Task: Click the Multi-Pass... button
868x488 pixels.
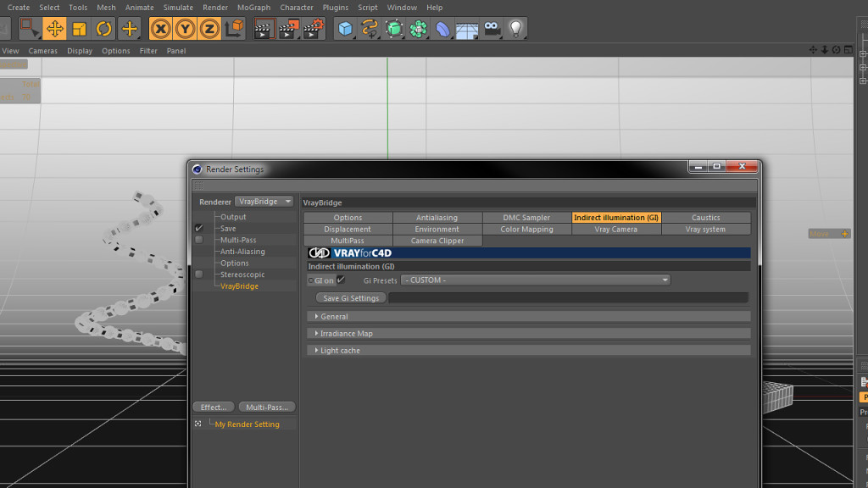Action: 267,408
